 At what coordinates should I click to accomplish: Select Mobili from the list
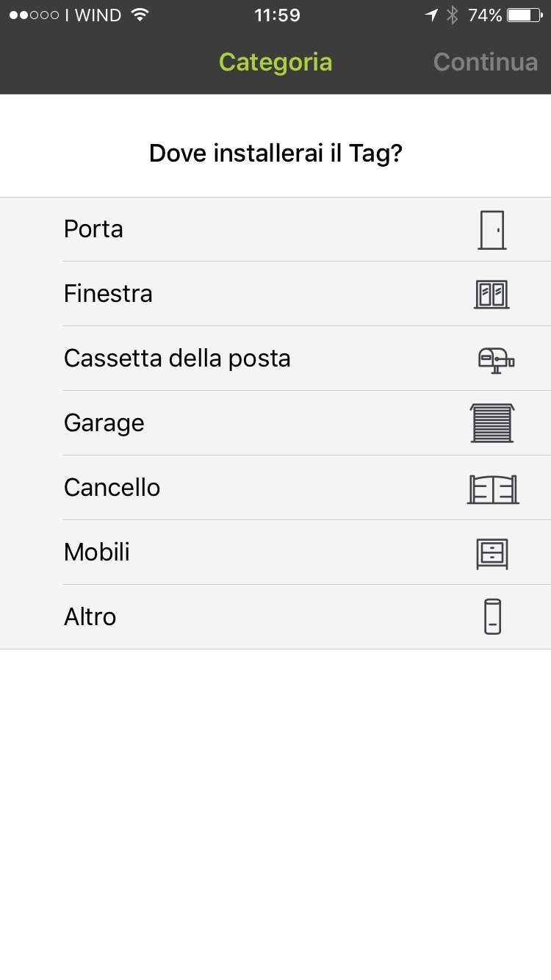pos(97,552)
